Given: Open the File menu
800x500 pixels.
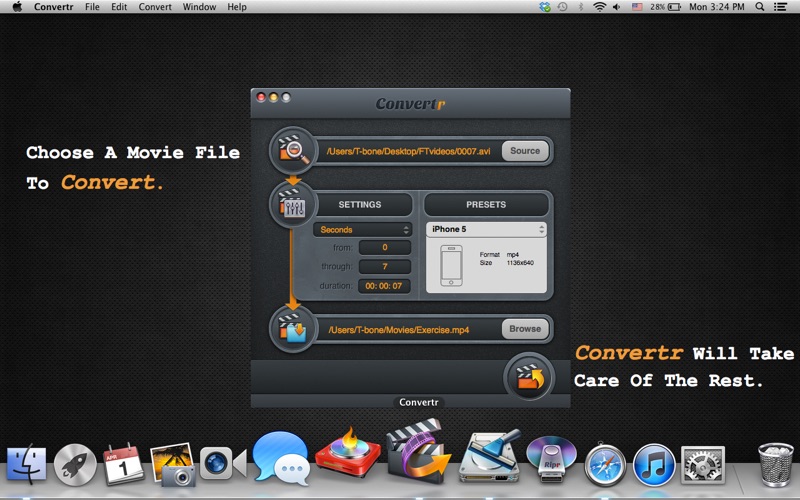Looking at the screenshot, I should pos(92,7).
